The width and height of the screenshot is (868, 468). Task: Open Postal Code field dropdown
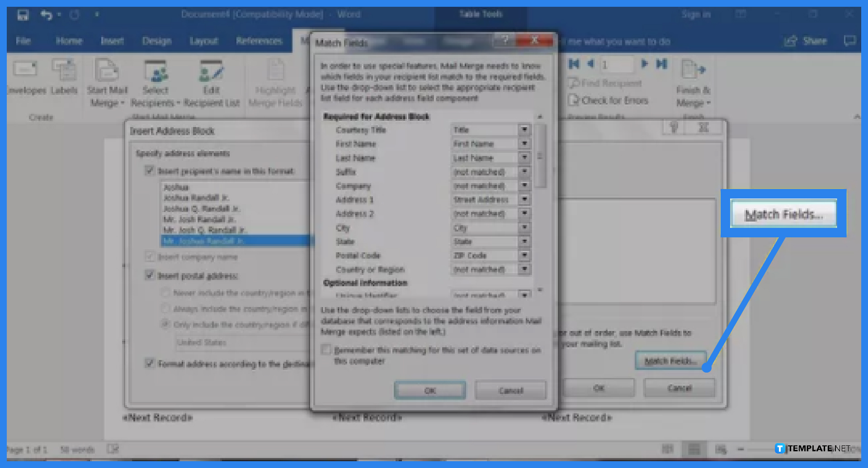click(524, 255)
